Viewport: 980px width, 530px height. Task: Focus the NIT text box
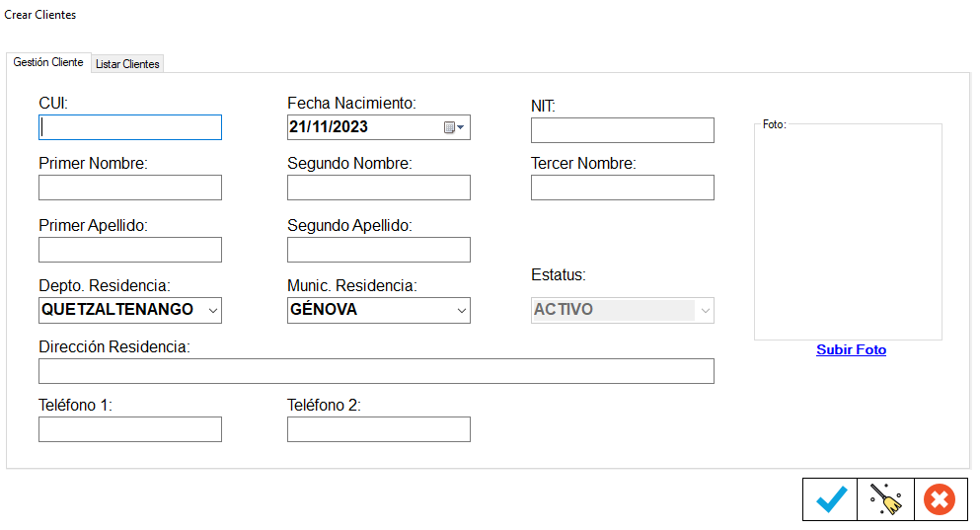[622, 130]
